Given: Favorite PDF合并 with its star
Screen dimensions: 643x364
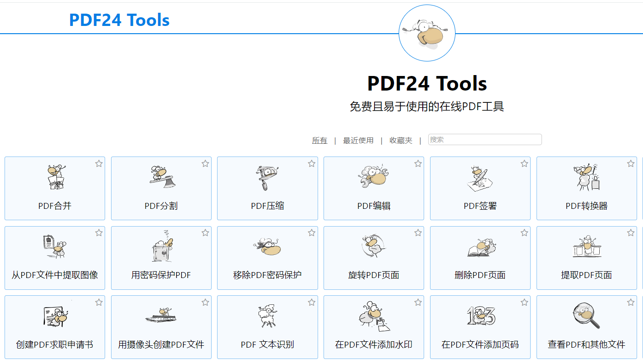Looking at the screenshot, I should tap(99, 164).
